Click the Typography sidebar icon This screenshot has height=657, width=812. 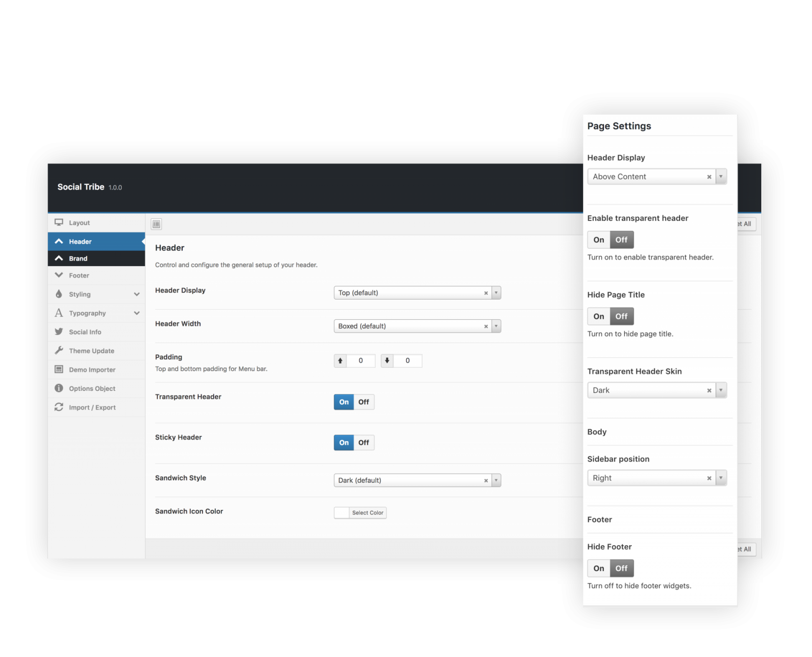tap(58, 313)
